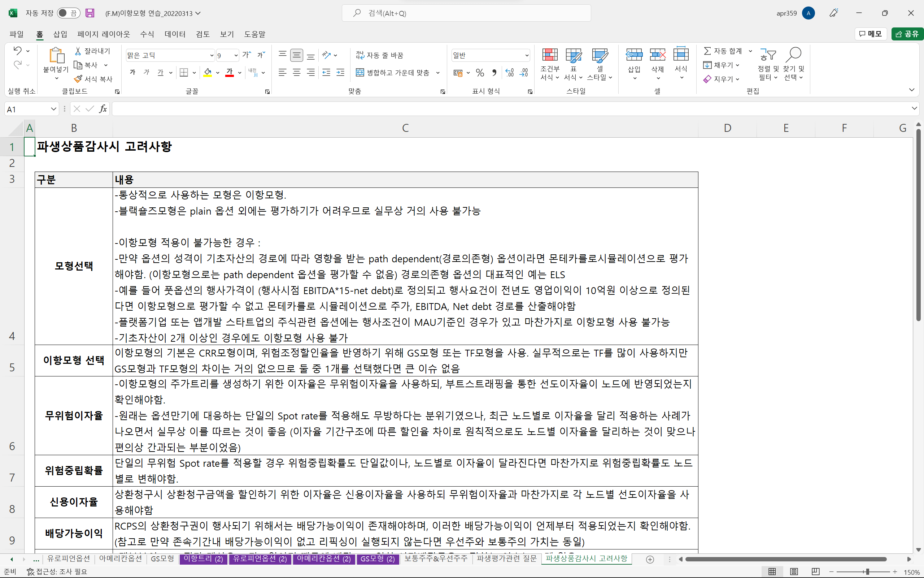Select 파생평가관련 질문 sheet tab
Image resolution: width=924 pixels, height=578 pixels.
point(507,558)
